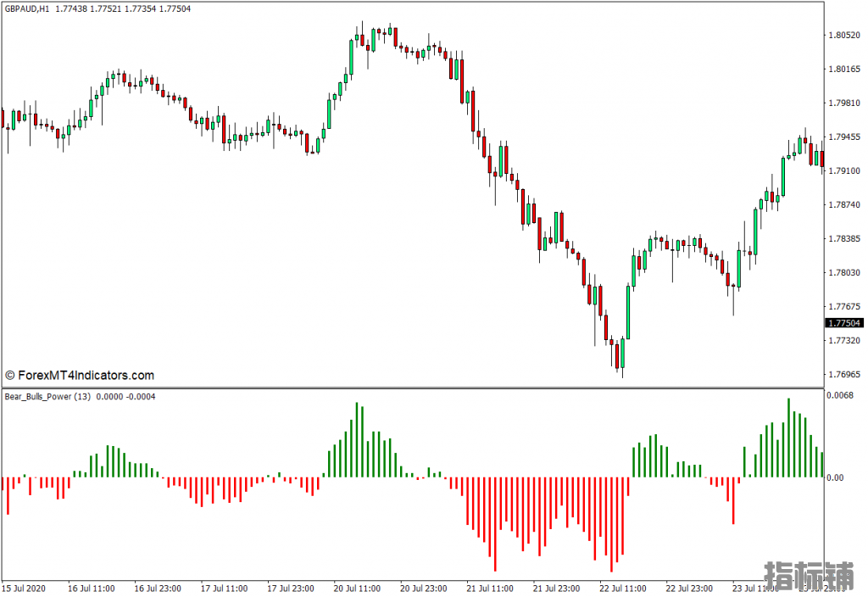Screen dimensions: 868x597
Task: Click the 1.80520 price scale label
Action: click(843, 36)
